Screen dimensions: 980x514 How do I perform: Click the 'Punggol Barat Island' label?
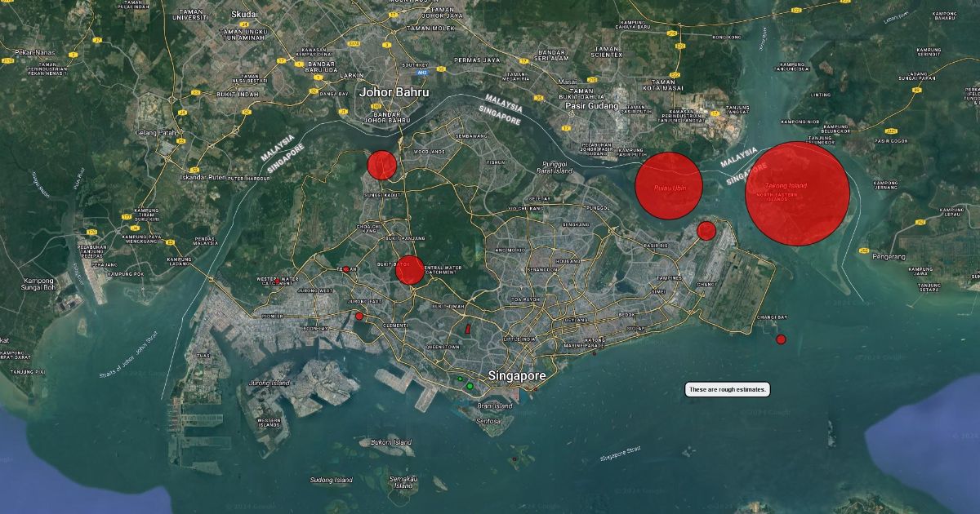point(555,168)
